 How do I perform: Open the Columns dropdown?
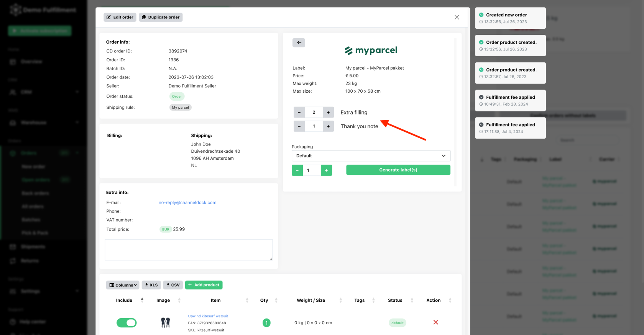pyautogui.click(x=123, y=285)
